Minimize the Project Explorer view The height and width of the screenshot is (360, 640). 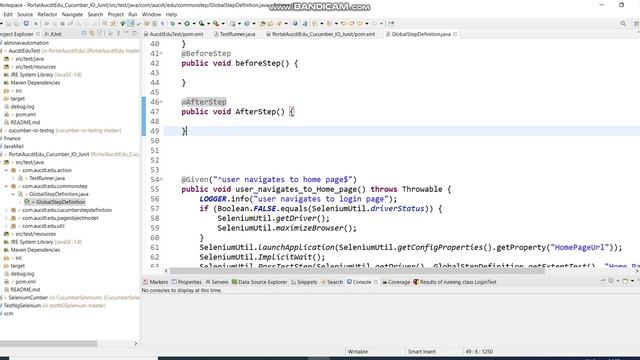(127, 33)
